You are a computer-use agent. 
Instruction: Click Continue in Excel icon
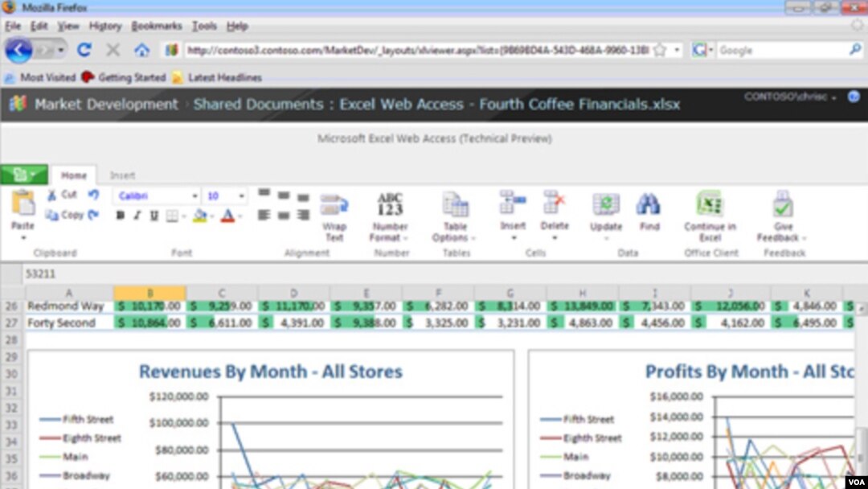710,203
